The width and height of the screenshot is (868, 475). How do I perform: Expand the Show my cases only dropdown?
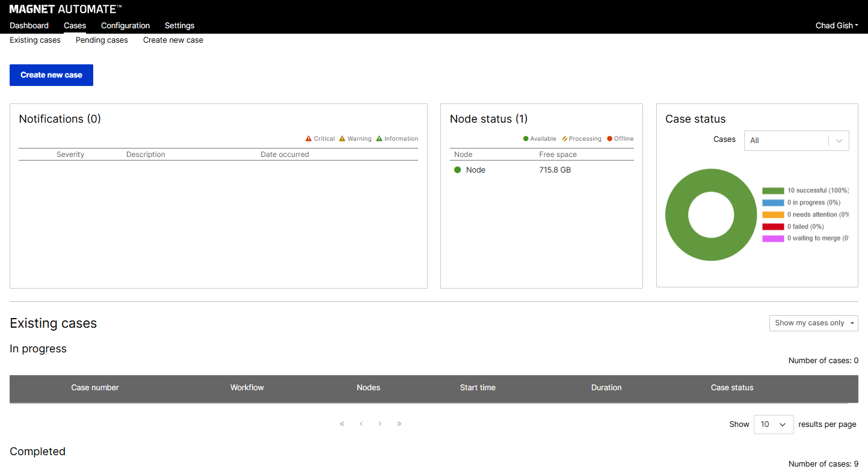pyautogui.click(x=813, y=323)
